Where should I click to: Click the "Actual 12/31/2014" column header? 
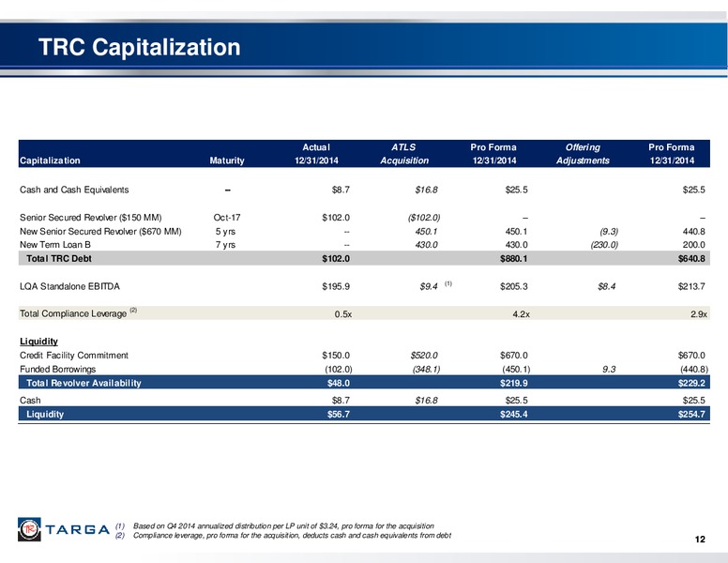(316, 154)
